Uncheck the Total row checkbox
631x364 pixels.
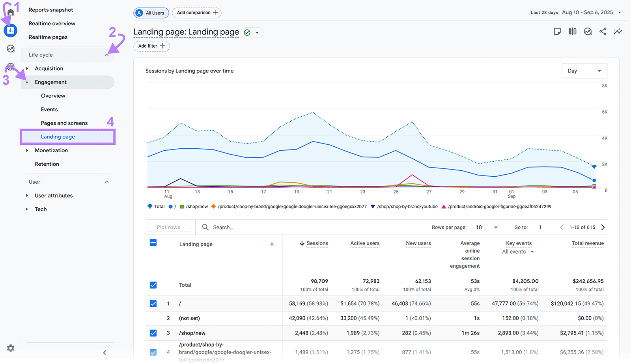click(x=153, y=285)
